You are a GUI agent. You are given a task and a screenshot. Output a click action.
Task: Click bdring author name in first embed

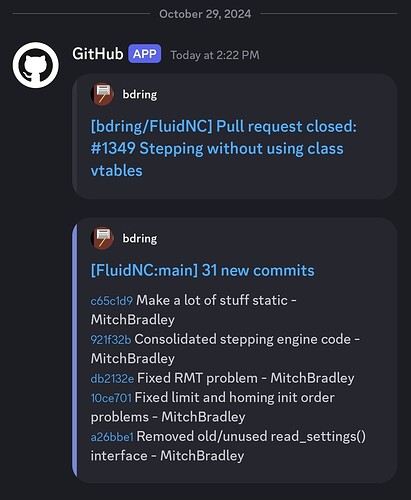[x=140, y=94]
